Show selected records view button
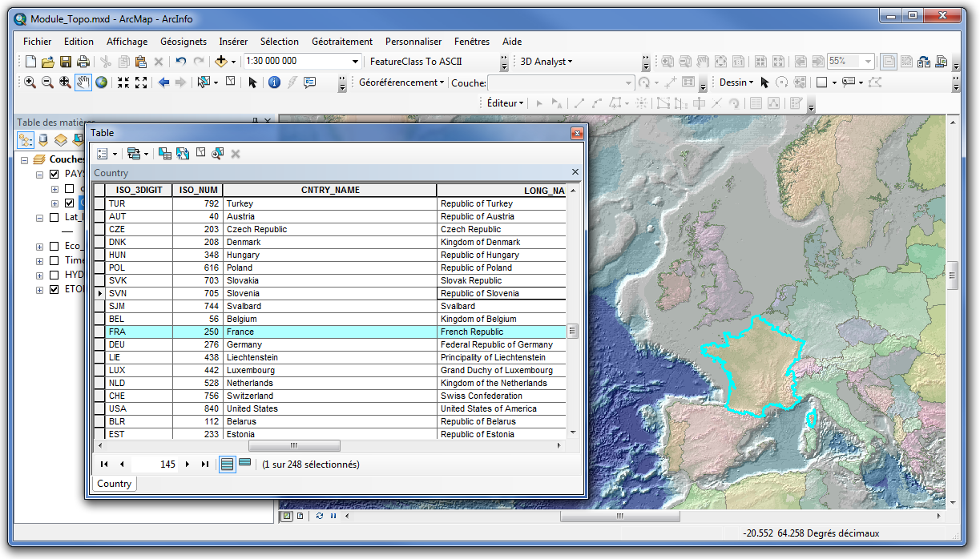This screenshot has width=980, height=559. click(244, 464)
